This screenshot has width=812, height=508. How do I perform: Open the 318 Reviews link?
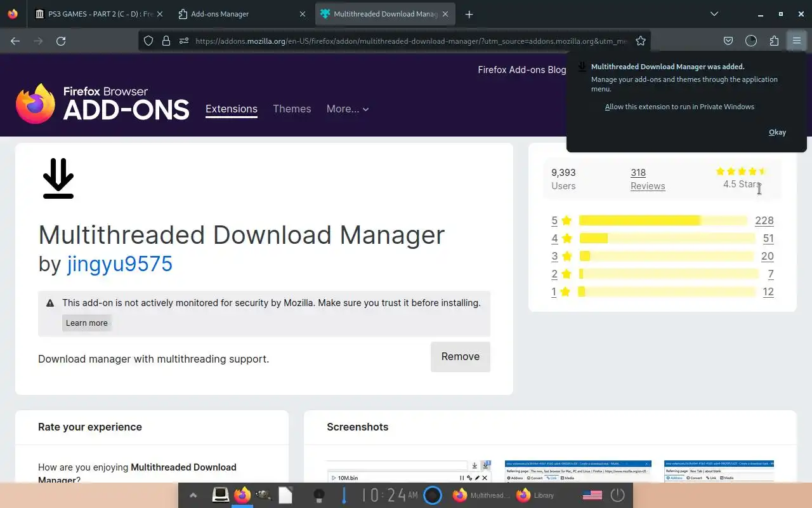tap(648, 179)
